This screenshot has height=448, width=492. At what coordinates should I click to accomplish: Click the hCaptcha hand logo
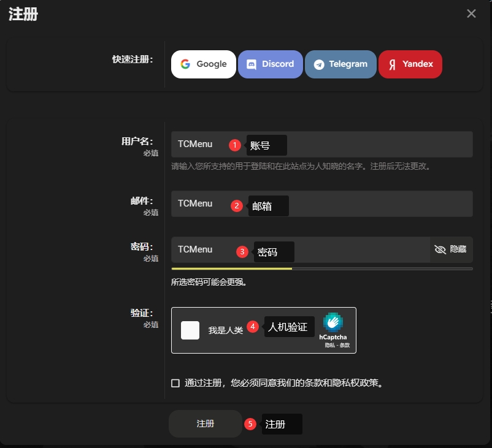pyautogui.click(x=333, y=322)
